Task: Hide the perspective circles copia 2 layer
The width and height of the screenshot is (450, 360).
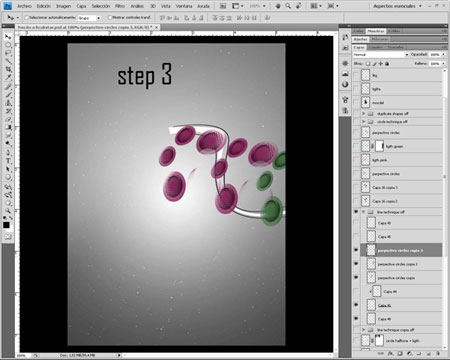Action: point(356,264)
